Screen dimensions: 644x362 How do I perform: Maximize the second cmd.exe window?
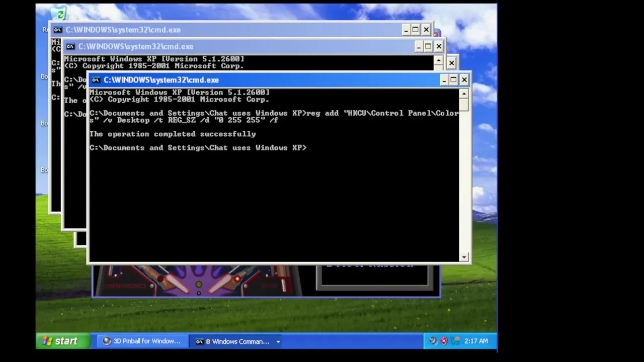coord(428,46)
